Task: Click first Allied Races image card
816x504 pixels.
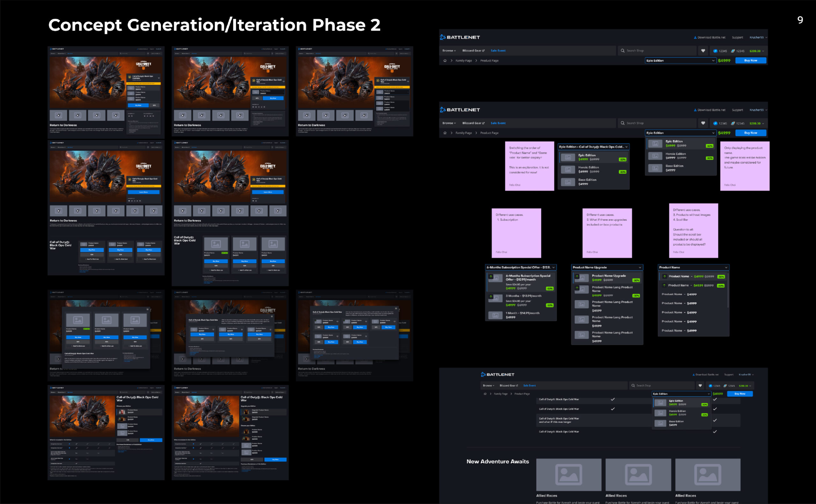Action: tap(569, 475)
